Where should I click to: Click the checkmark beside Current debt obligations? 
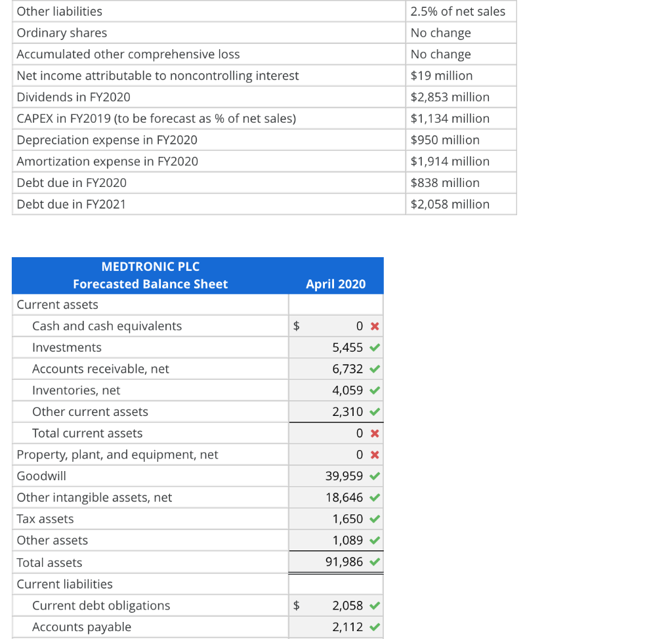(x=375, y=605)
